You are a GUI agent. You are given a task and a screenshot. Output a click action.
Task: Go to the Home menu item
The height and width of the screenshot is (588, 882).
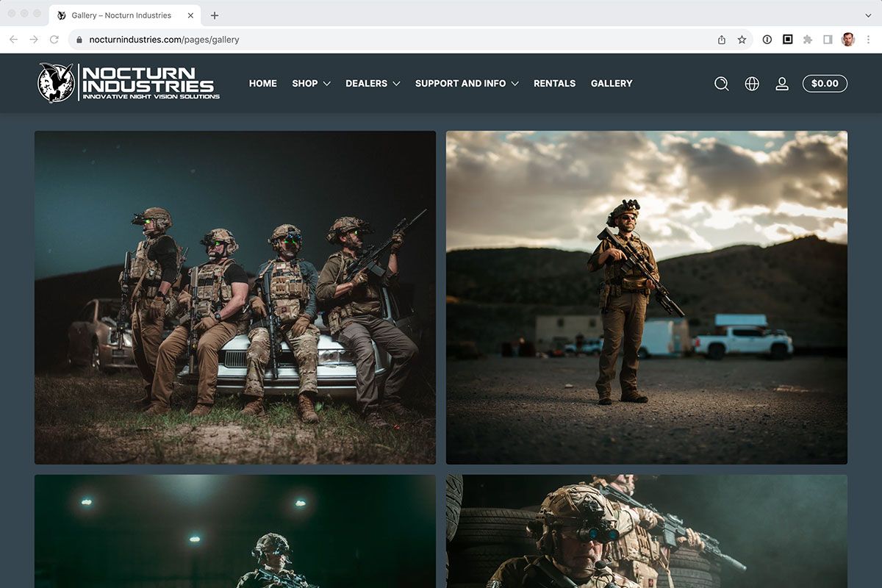click(263, 84)
